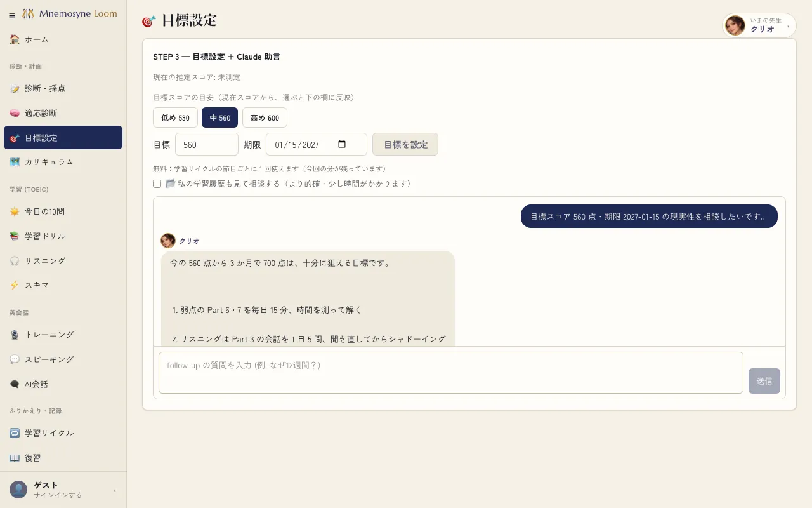Click the brain icon beside 適応診断

click(15, 113)
